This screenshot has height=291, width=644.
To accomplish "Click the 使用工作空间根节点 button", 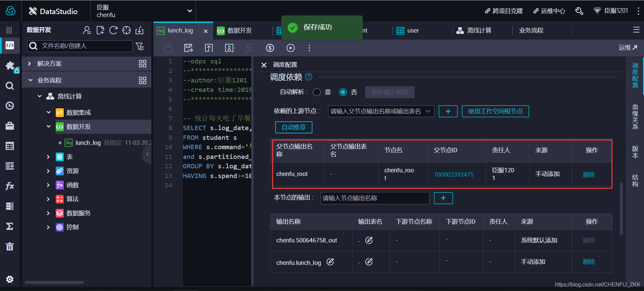I will tap(495, 111).
